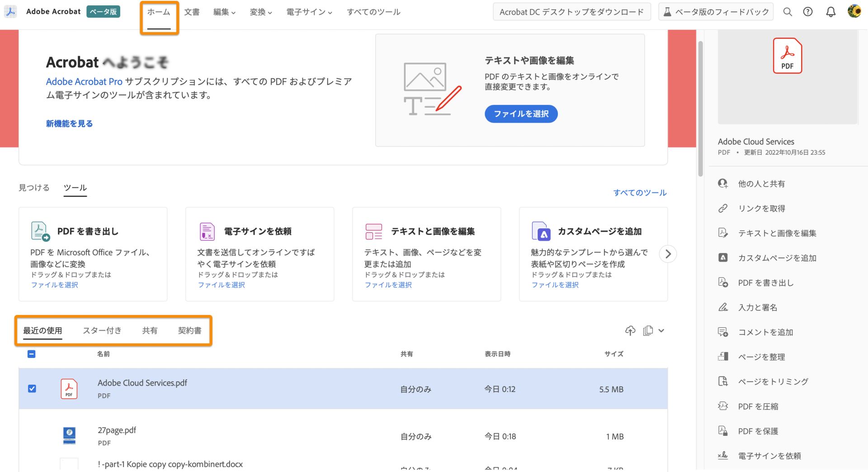Click the テキストと画像を編集 card icon

click(374, 231)
